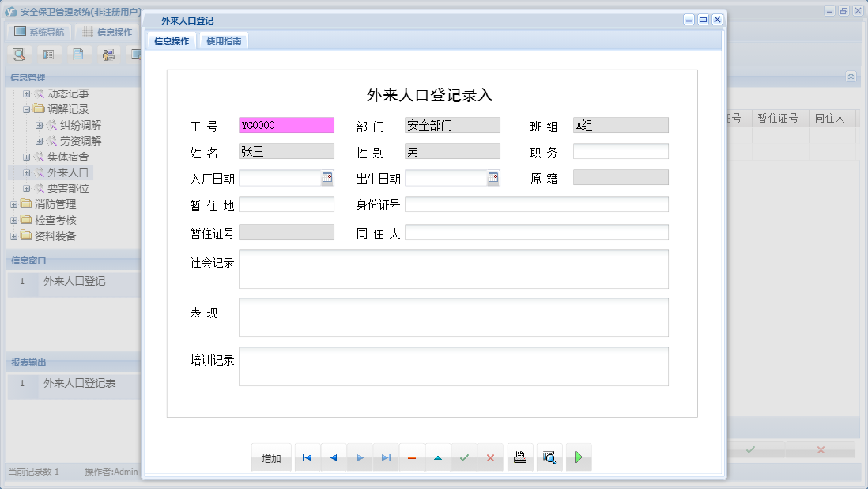This screenshot has width=868, height=489.
Task: Jump to the first record icon
Action: (x=307, y=457)
